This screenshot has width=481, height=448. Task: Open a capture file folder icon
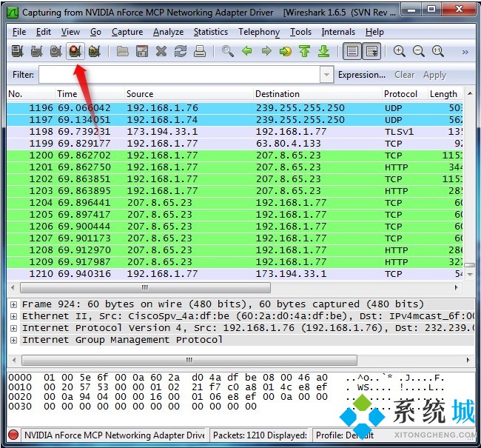click(x=122, y=51)
